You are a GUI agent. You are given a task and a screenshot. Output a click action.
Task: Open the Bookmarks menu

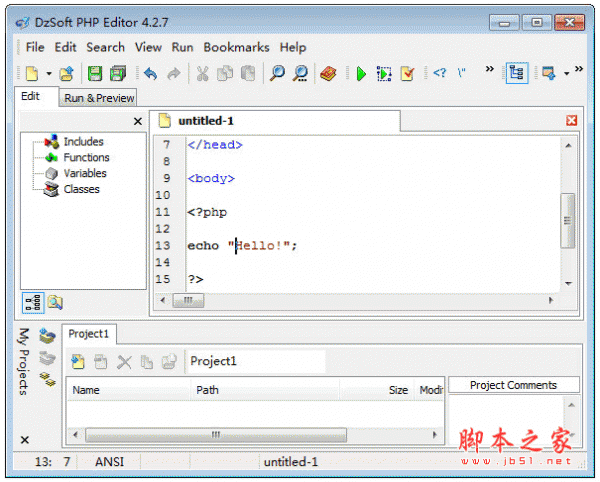[236, 47]
